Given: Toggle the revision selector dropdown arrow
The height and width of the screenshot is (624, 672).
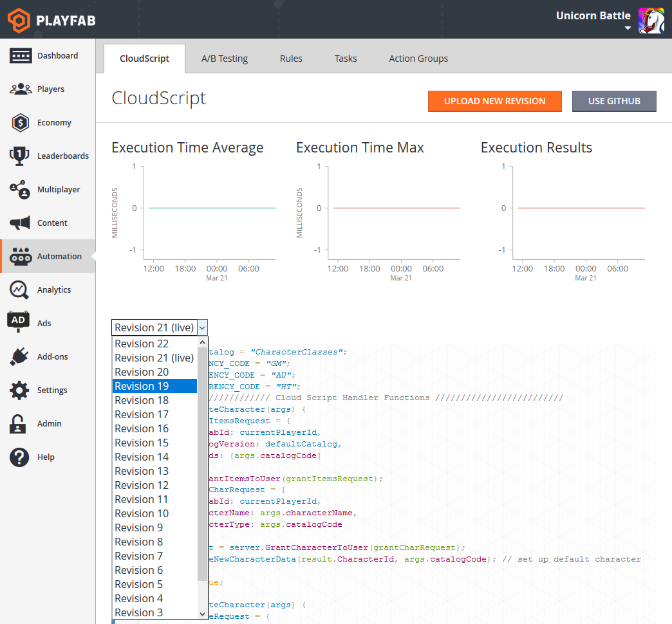Looking at the screenshot, I should [202, 327].
